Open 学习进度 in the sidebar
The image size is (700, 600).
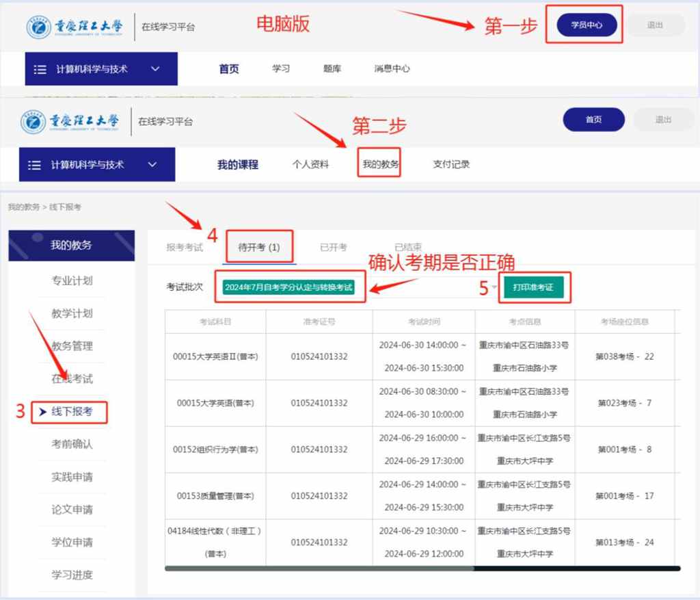72,575
